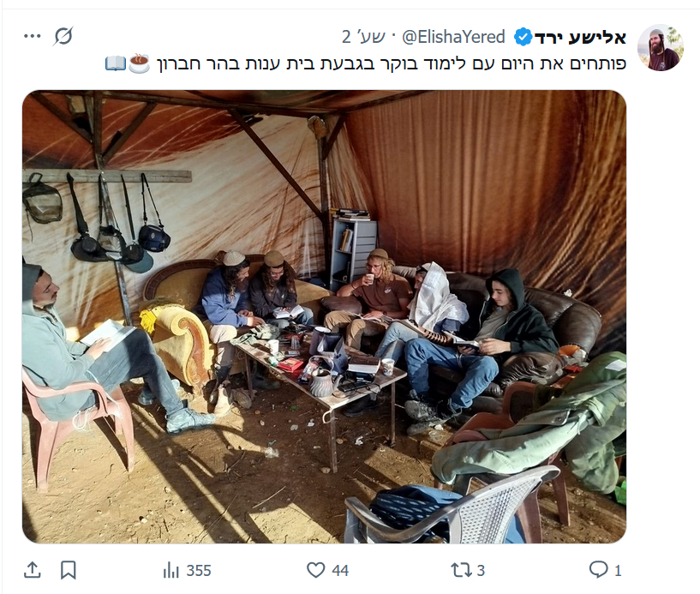Screen dimensions: 700x594
Task: Click the like count number 44
Action: 340,570
